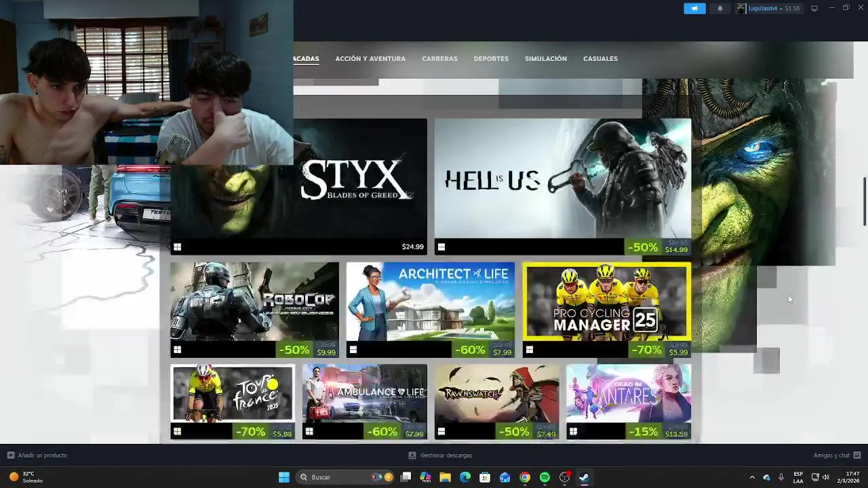Screen dimensions: 868x488
Task: Open Spotify from the taskbar
Action: pyautogui.click(x=545, y=477)
